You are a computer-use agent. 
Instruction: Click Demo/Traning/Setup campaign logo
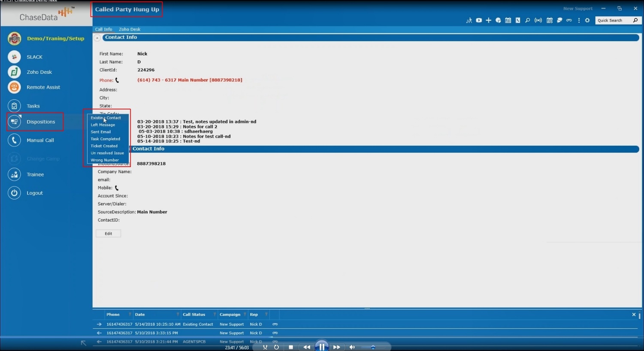tap(14, 39)
